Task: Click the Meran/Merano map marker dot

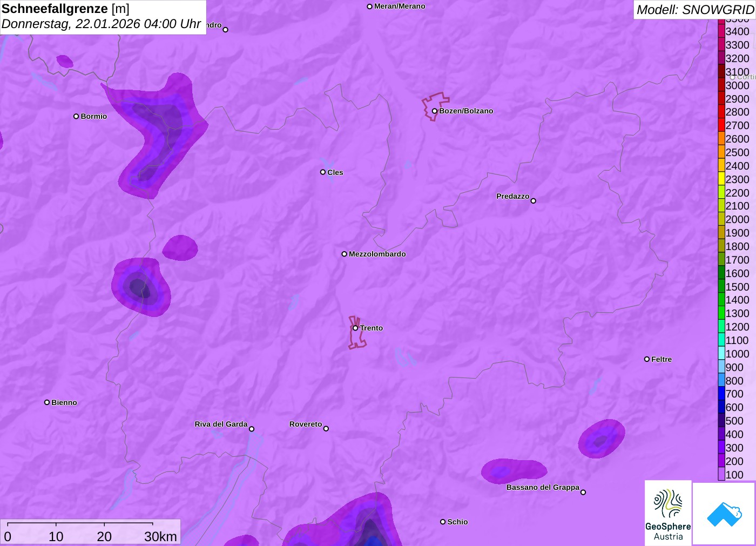Action: pos(369,6)
